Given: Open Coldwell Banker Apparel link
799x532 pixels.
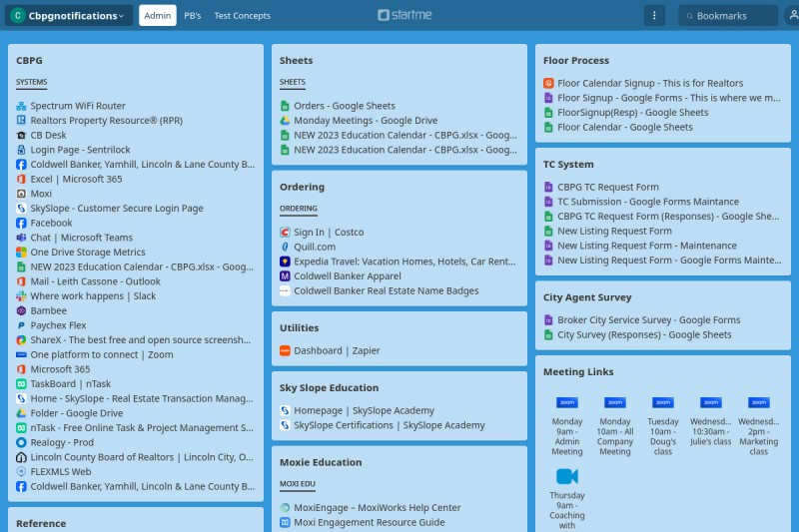Looking at the screenshot, I should pos(347,276).
